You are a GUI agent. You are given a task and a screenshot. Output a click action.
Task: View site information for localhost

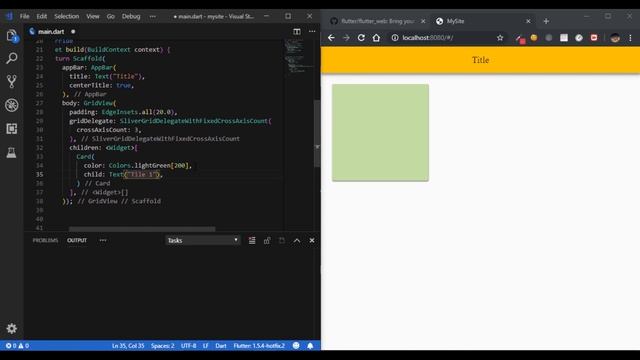click(x=395, y=38)
